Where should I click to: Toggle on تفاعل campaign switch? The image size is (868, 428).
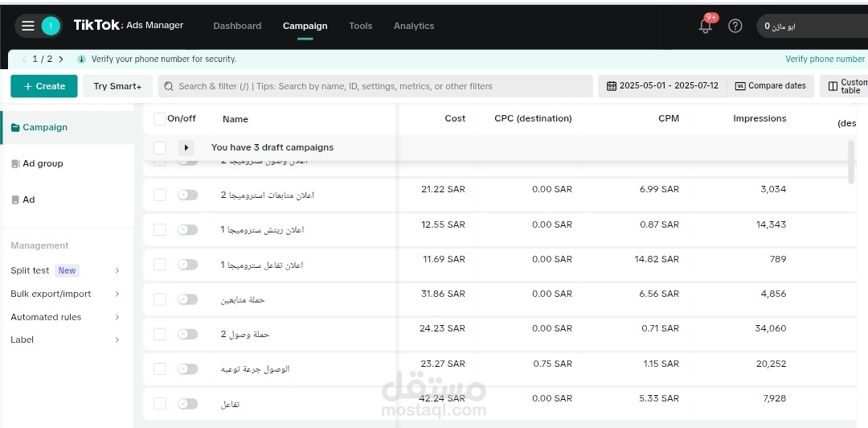coord(187,404)
